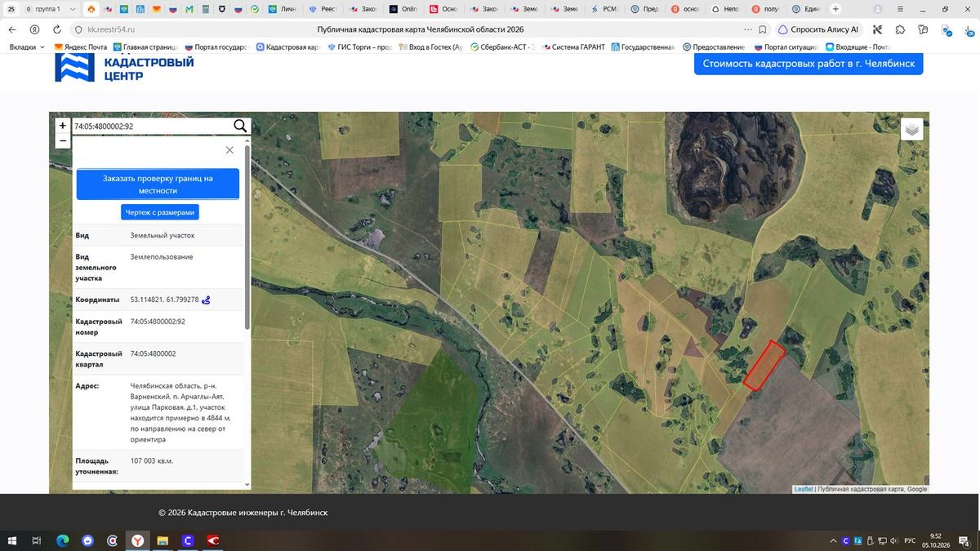The width and height of the screenshot is (980, 551).
Task: Follow the Leaflet attribution link
Action: click(803, 489)
